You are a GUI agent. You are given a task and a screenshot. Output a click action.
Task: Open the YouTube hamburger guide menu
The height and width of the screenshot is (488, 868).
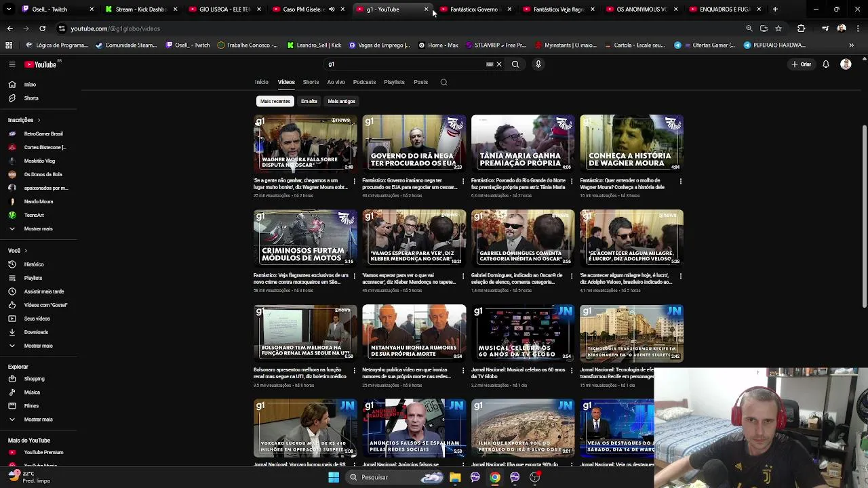[12, 64]
